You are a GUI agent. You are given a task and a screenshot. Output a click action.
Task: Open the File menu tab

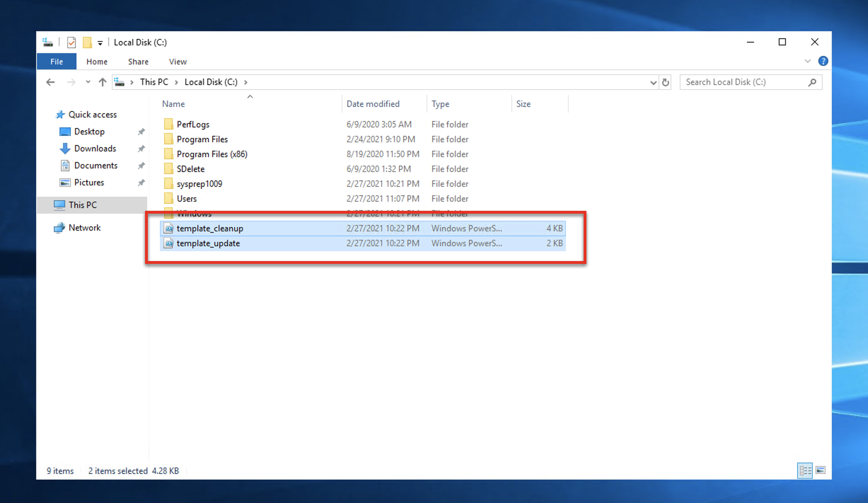(57, 62)
